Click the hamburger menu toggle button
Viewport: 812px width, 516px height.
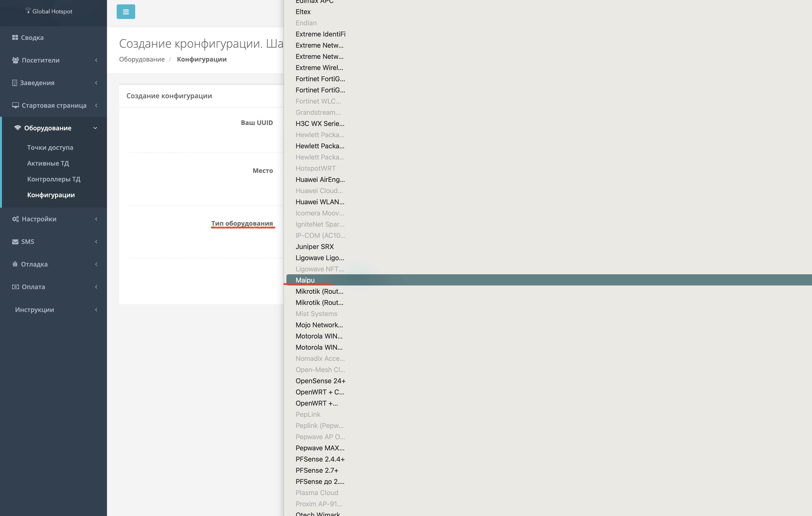click(x=126, y=12)
